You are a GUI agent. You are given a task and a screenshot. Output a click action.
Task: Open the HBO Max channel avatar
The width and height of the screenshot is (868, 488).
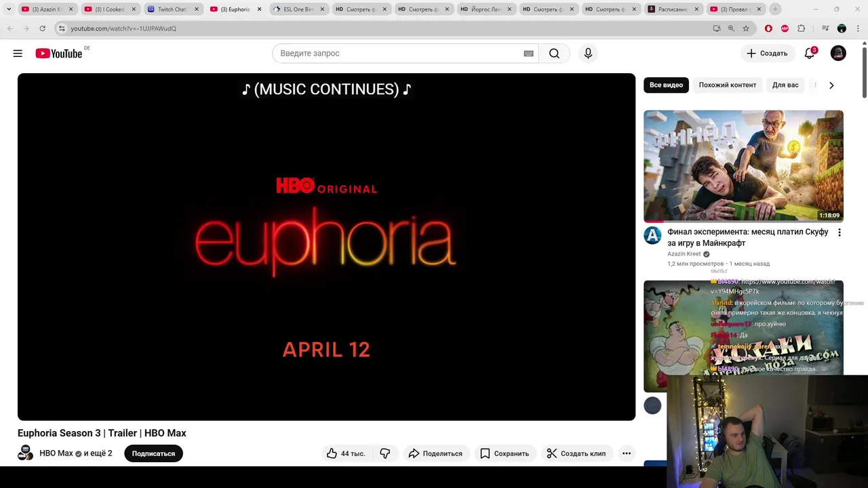coord(25,453)
